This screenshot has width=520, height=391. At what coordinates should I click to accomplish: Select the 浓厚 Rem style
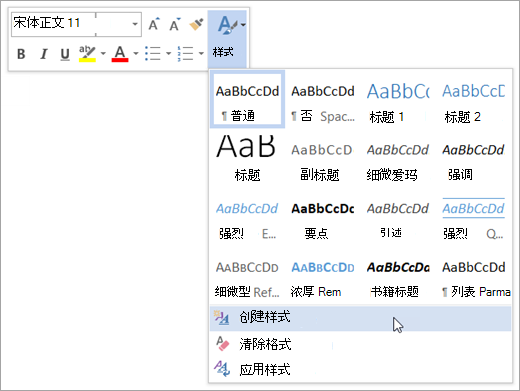tap(323, 275)
